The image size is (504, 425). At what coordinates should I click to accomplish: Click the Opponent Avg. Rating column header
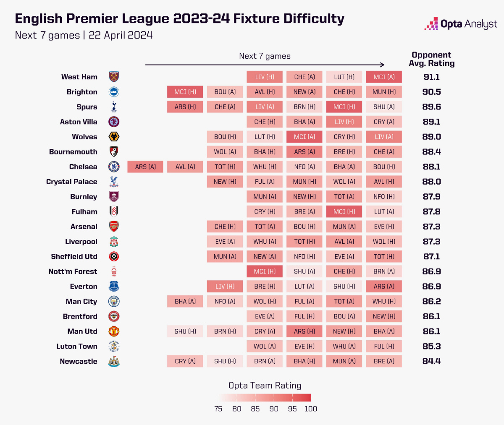(x=431, y=59)
